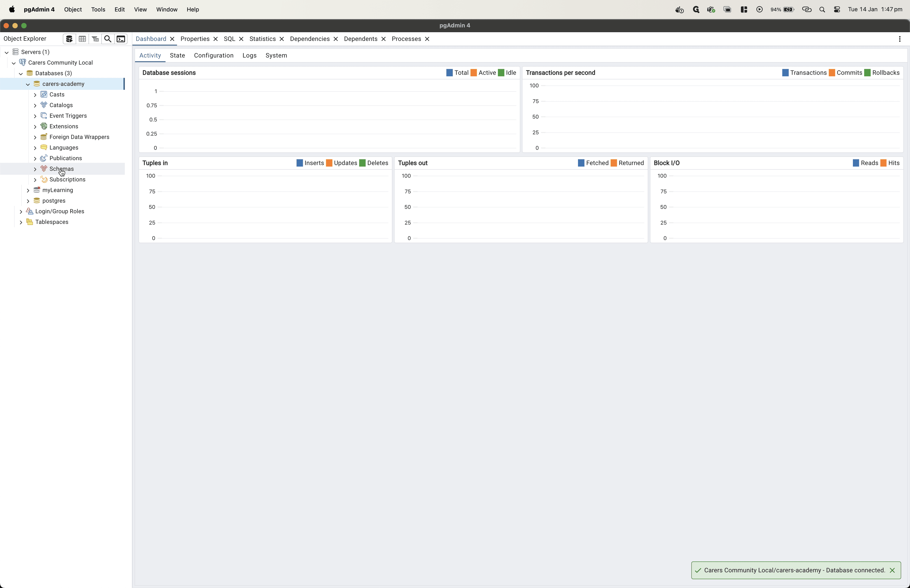Viewport: 910px width, 588px height.
Task: Collapse the Servers tree node
Action: tap(6, 52)
